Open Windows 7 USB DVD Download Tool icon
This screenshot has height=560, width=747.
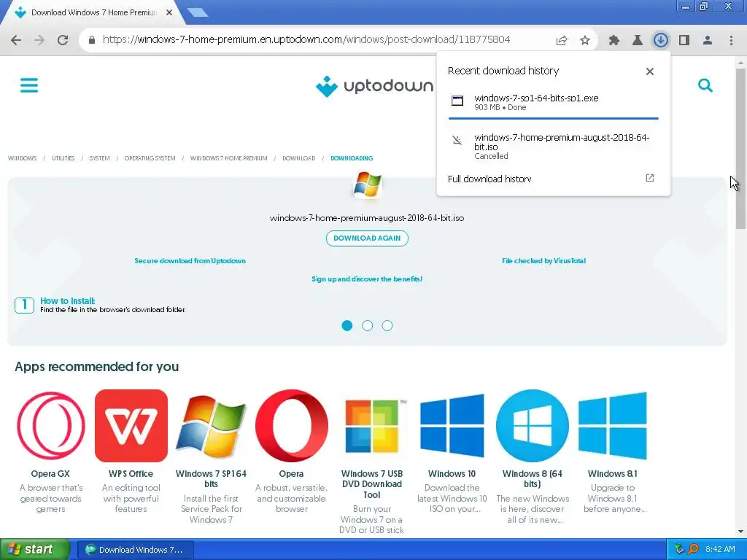click(372, 426)
